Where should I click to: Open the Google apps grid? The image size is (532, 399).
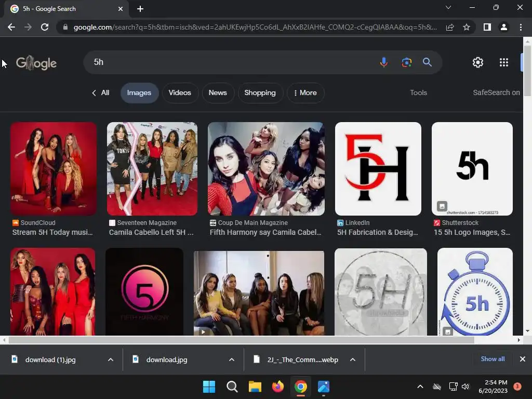(504, 62)
